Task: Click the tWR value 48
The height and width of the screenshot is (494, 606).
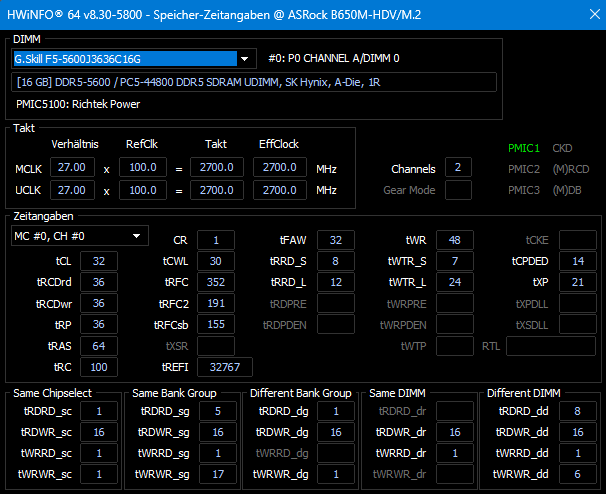Action: click(454, 240)
